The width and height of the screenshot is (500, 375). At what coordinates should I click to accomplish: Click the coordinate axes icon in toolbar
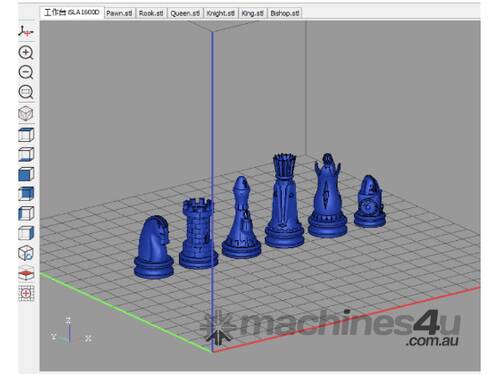coord(26,32)
